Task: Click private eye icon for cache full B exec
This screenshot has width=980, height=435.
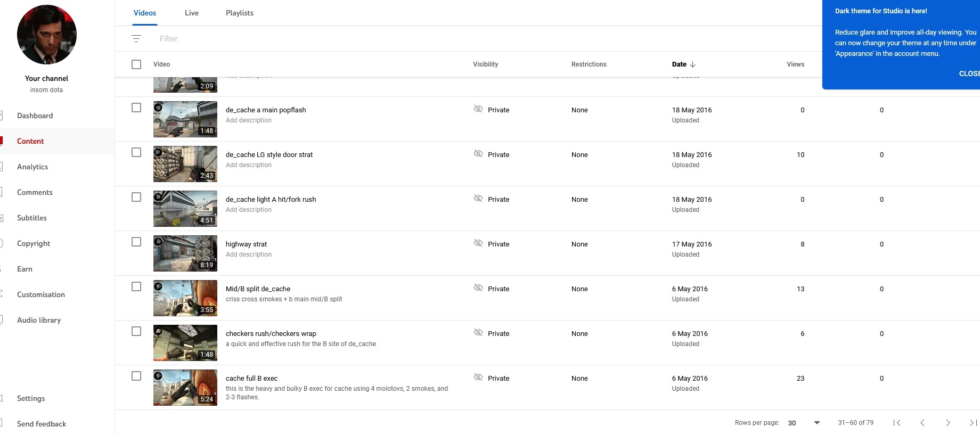Action: [x=478, y=377]
